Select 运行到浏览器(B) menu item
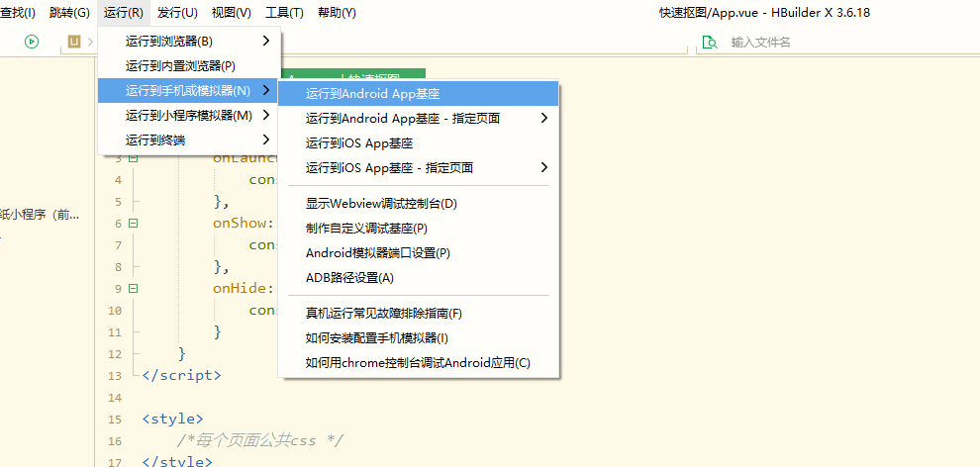Image resolution: width=980 pixels, height=467 pixels. (x=189, y=42)
